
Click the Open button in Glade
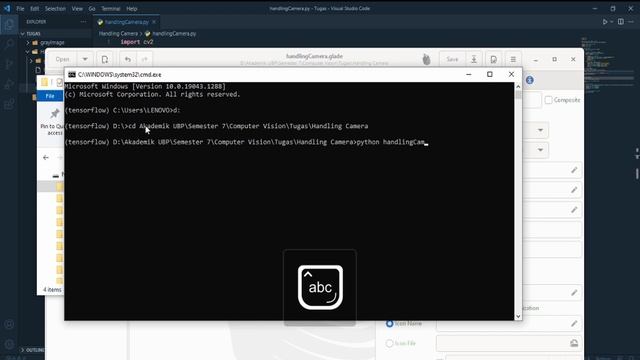[62, 59]
